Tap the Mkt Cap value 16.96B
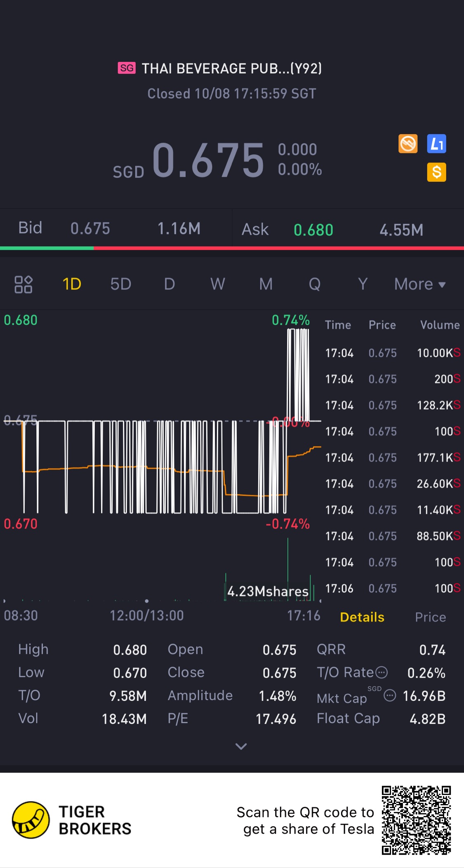The image size is (464, 868). coord(424,696)
